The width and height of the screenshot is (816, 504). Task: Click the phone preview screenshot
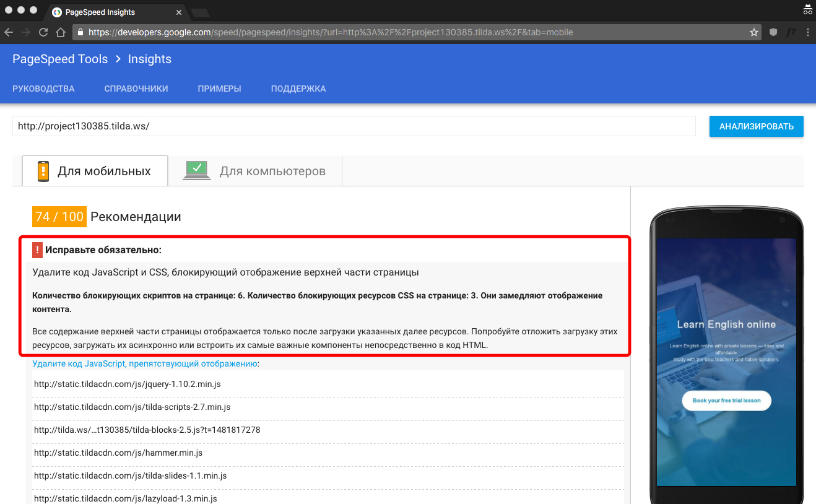tap(726, 362)
